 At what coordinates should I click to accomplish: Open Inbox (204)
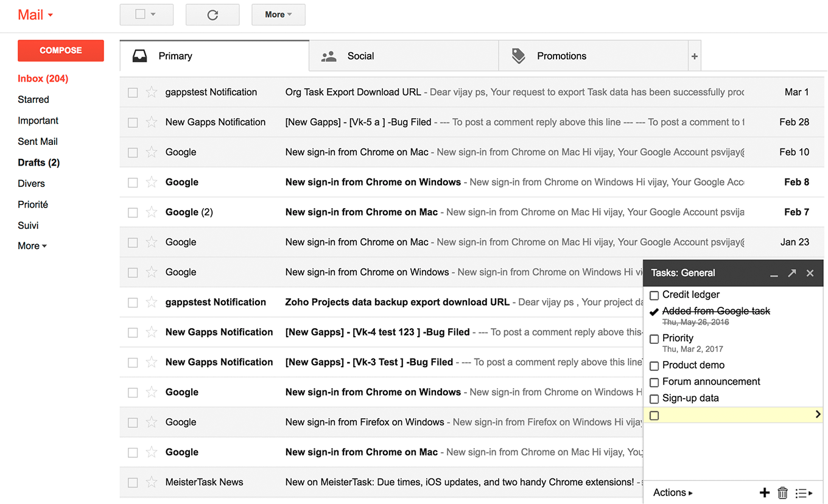[43, 79]
